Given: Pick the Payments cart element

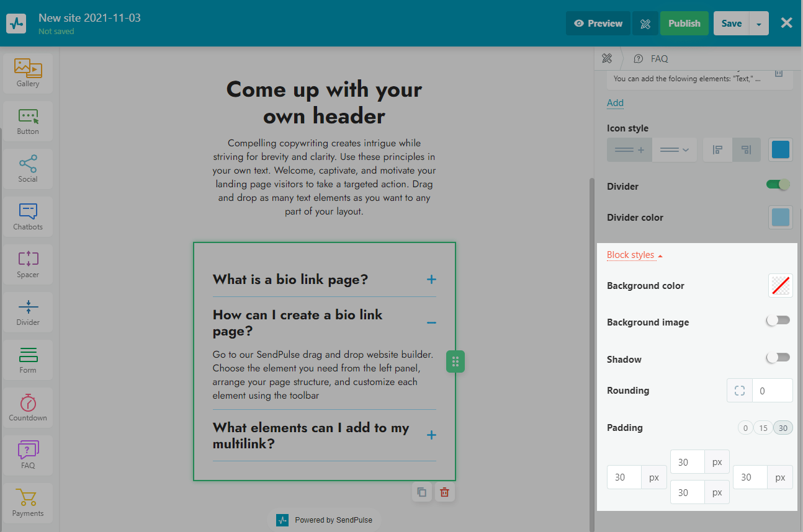Looking at the screenshot, I should point(28,502).
